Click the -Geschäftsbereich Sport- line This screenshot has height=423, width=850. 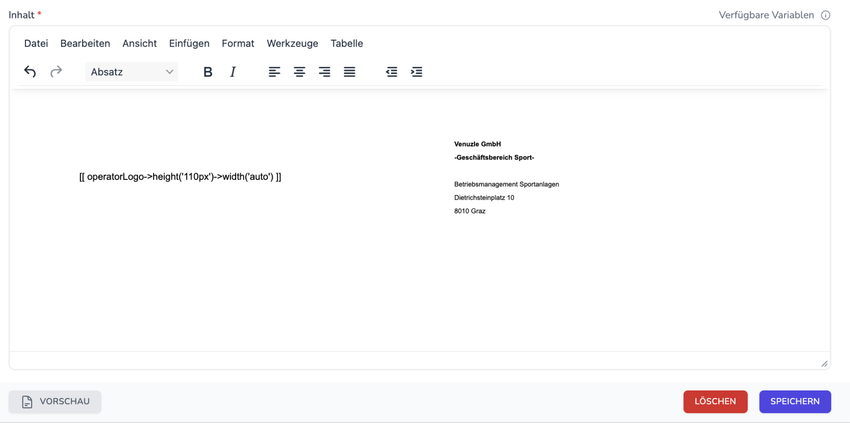tap(494, 158)
